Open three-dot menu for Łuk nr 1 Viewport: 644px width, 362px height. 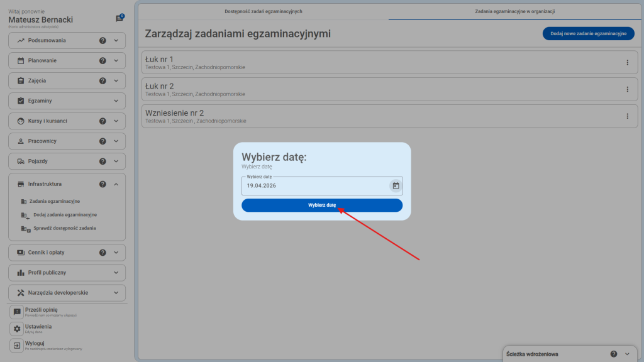click(x=627, y=62)
